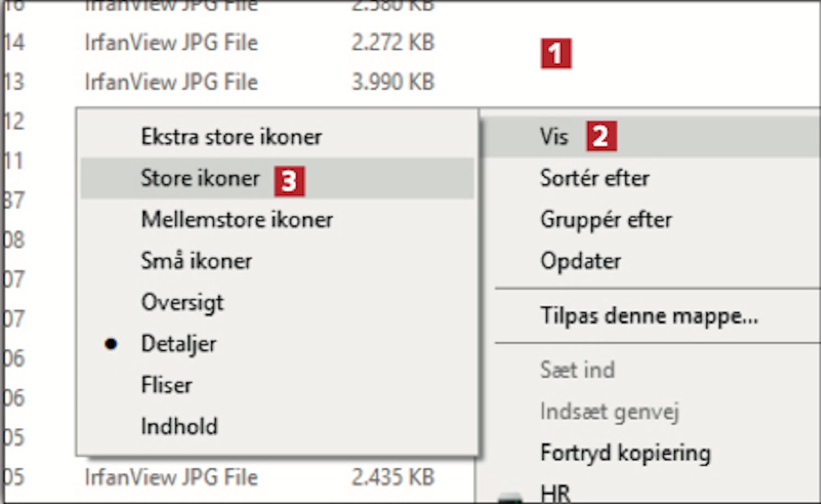Click Fortryd kopiering entry
The image size is (821, 504).
click(x=651, y=454)
